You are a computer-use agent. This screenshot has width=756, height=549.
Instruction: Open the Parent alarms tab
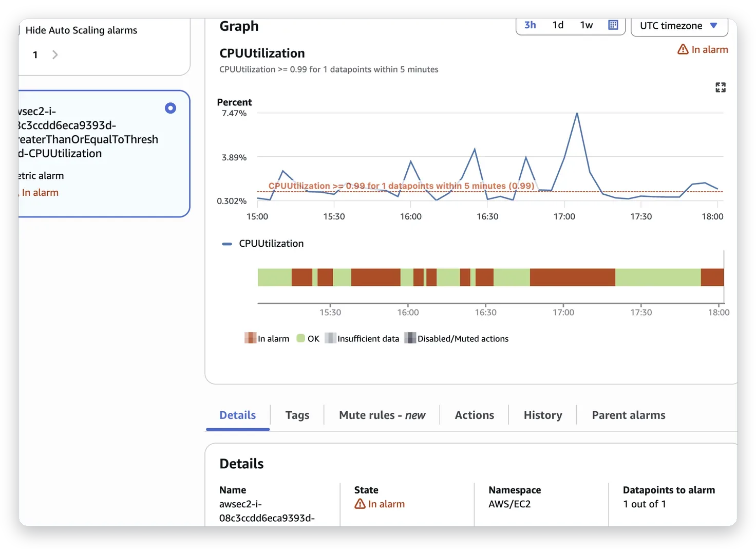(629, 415)
